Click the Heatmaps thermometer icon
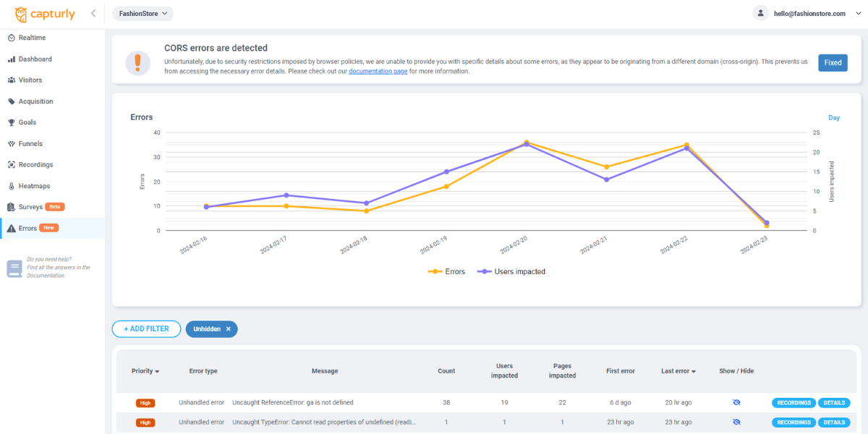Image resolution: width=868 pixels, height=434 pixels. [x=12, y=187]
